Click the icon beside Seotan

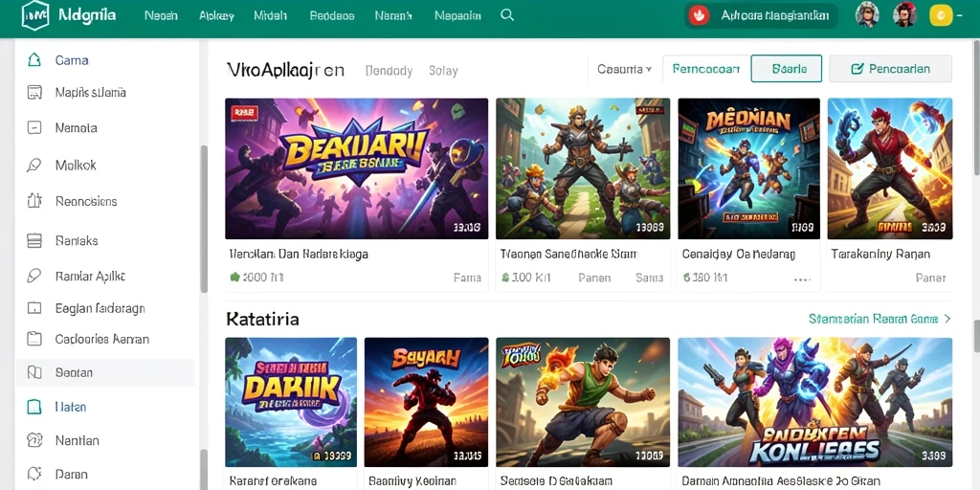tap(34, 372)
